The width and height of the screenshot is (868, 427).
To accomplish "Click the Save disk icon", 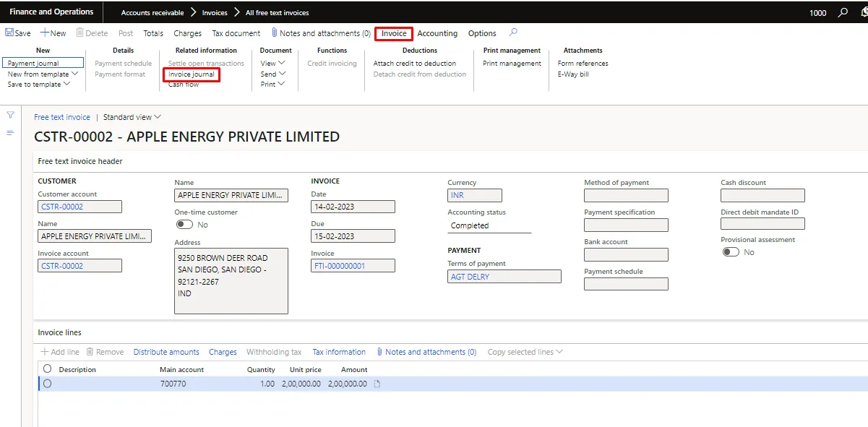I will click(x=9, y=33).
